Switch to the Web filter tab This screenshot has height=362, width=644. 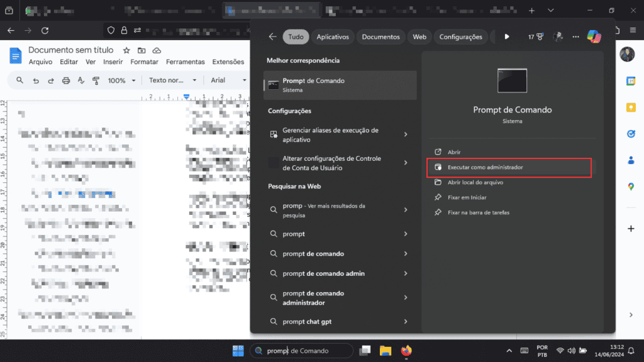click(419, 36)
